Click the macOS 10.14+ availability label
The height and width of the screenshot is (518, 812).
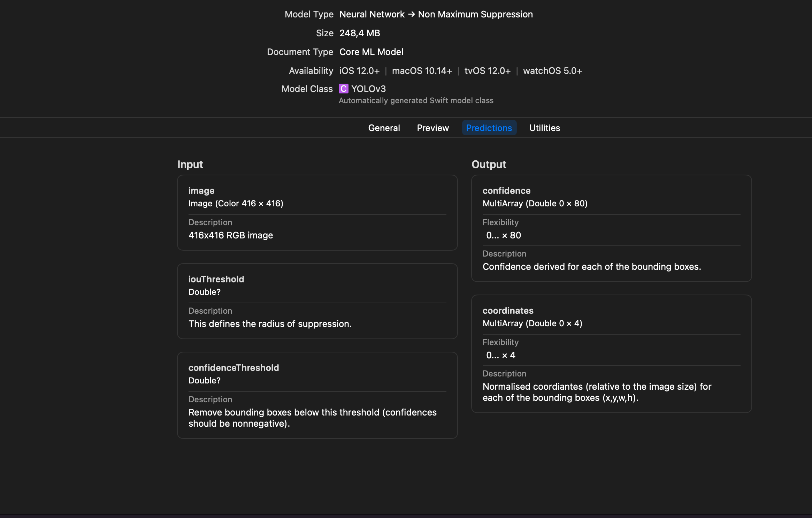422,70
